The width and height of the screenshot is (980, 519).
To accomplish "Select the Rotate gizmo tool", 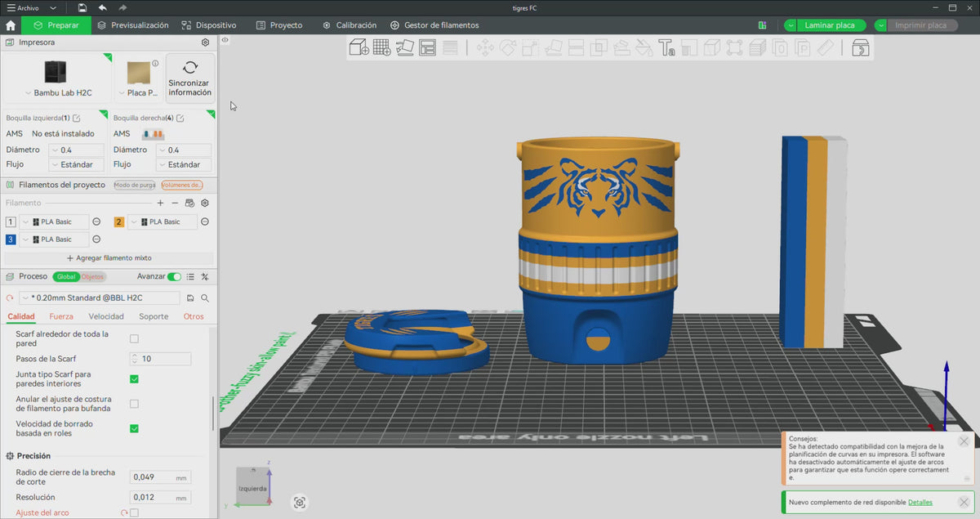I will coord(508,47).
